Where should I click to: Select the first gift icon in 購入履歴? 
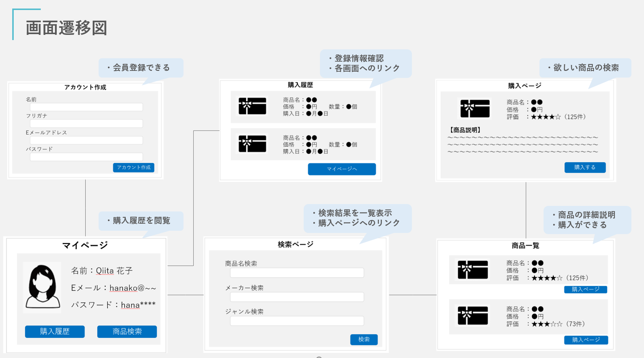click(x=252, y=106)
